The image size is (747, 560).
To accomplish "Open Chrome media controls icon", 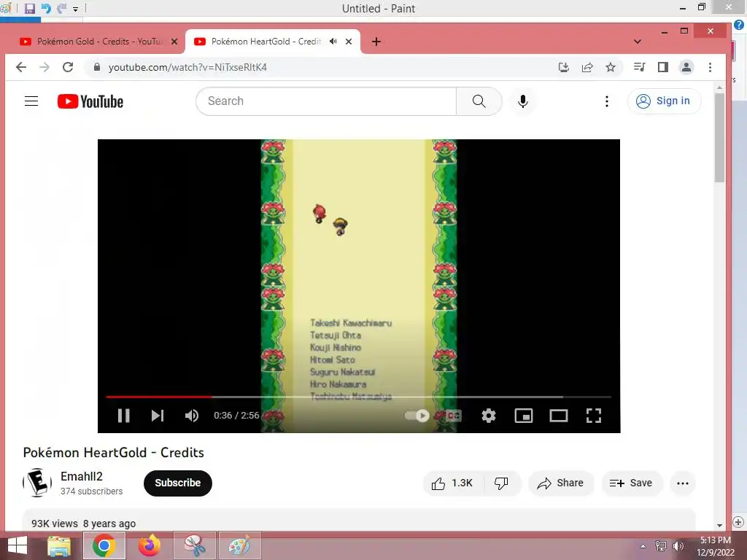I will pyautogui.click(x=639, y=67).
